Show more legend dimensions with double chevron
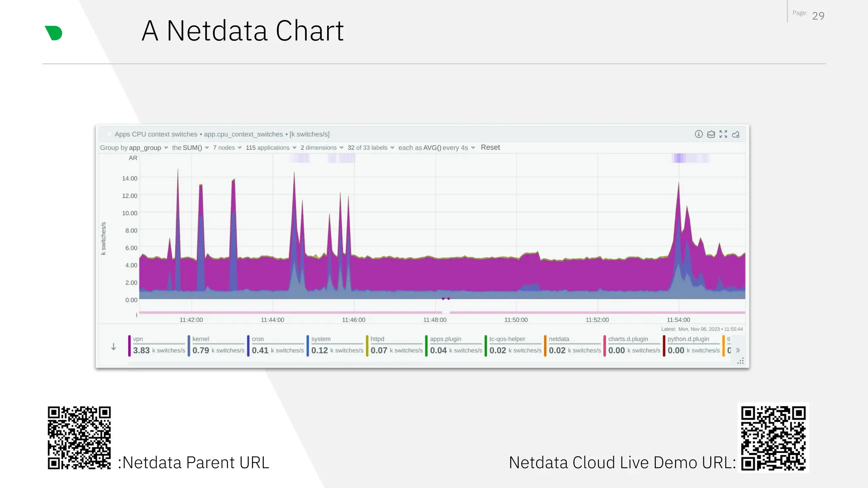This screenshot has width=868, height=488. click(738, 350)
